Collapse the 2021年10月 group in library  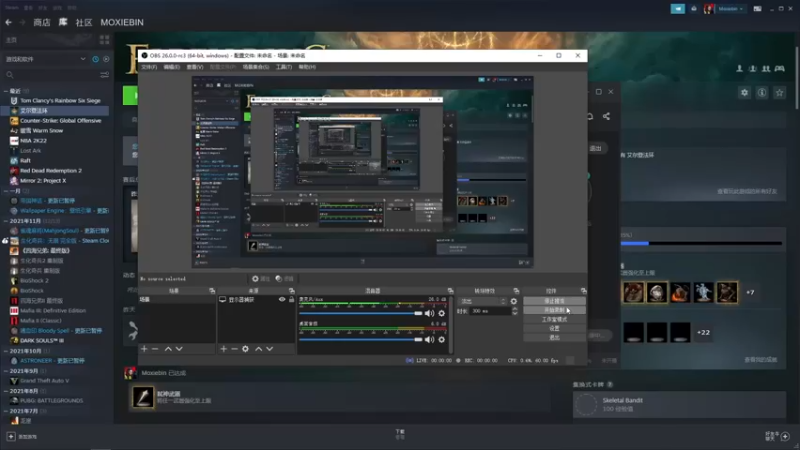coord(6,351)
